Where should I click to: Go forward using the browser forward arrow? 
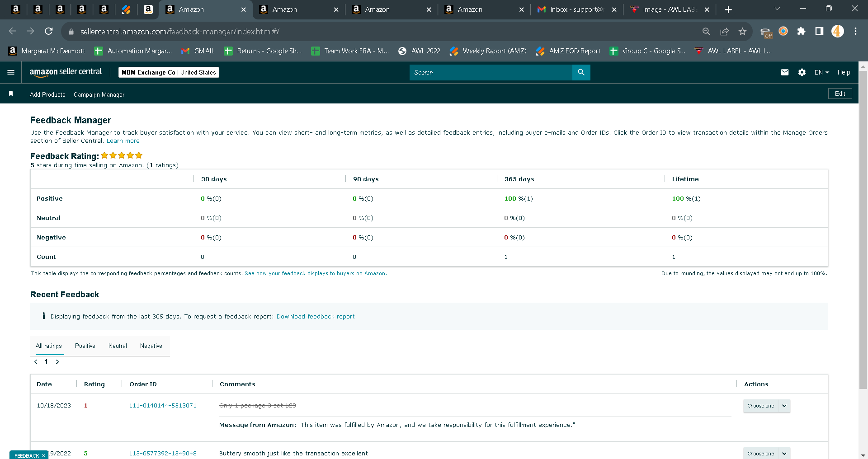[31, 31]
